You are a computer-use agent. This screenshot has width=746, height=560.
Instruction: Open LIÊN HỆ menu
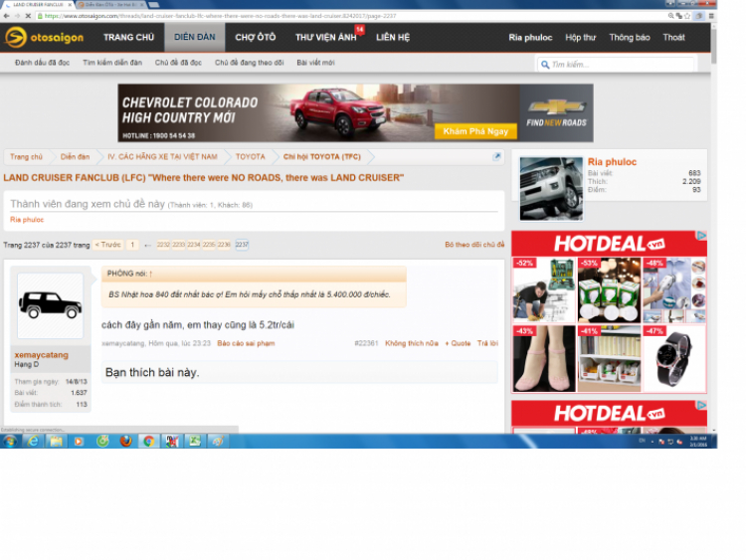(393, 37)
